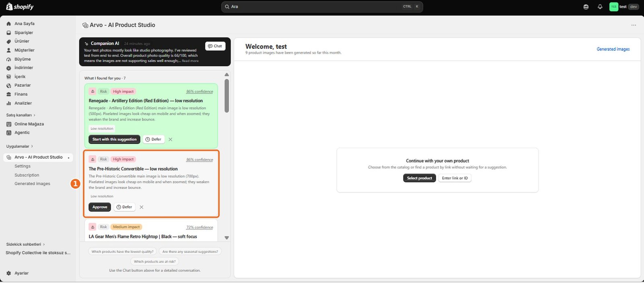This screenshot has height=283, width=644.
Task: Click 72% confidence on LA Gear card
Action: pyautogui.click(x=200, y=228)
